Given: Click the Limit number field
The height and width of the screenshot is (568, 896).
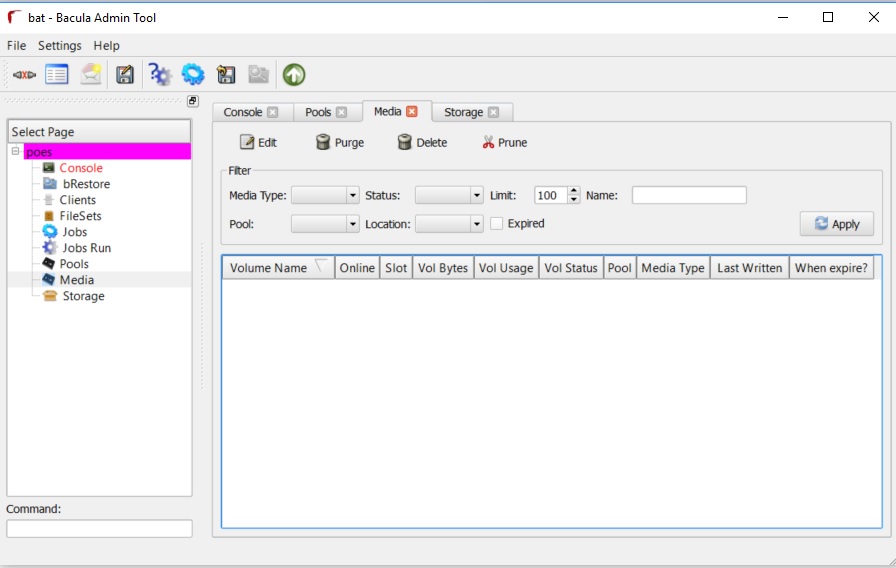Looking at the screenshot, I should point(551,195).
